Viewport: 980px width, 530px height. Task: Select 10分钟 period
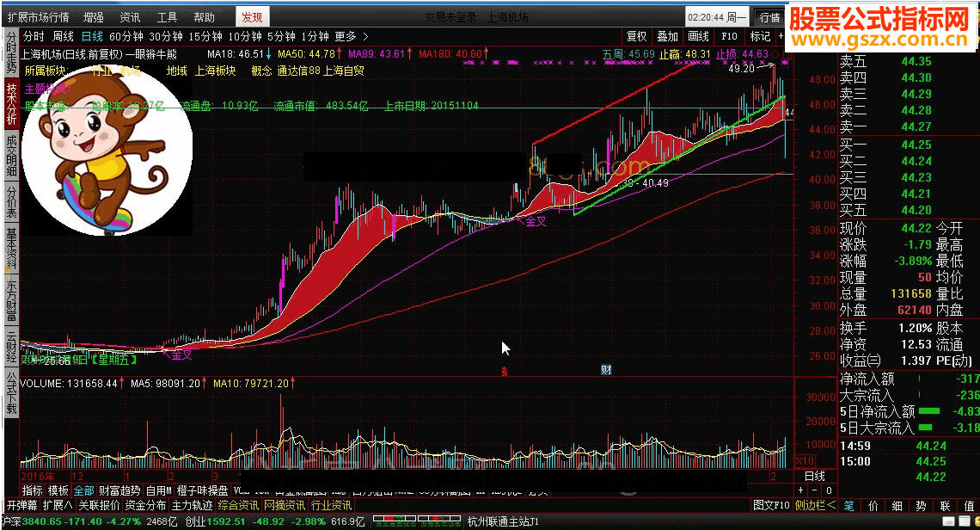[244, 37]
